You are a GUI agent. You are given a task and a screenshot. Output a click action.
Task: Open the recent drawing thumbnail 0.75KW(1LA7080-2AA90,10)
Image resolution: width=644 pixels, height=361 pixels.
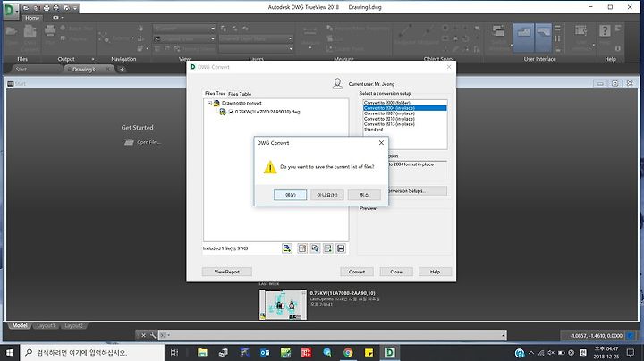click(283, 305)
